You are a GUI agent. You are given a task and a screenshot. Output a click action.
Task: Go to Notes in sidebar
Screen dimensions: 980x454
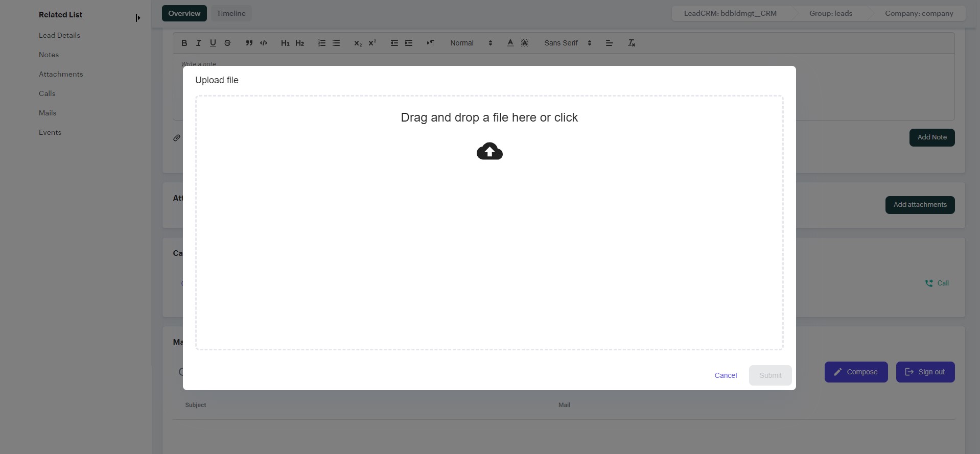[x=49, y=55]
